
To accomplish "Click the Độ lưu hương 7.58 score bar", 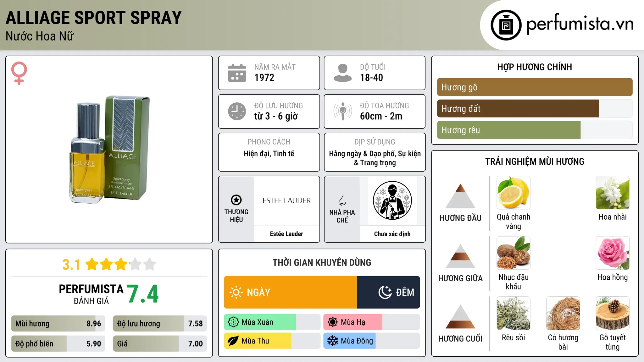I will click(x=160, y=324).
